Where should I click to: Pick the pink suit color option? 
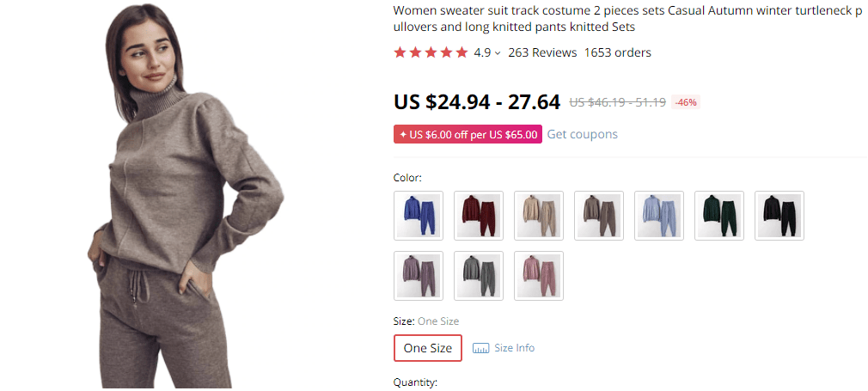tap(539, 276)
